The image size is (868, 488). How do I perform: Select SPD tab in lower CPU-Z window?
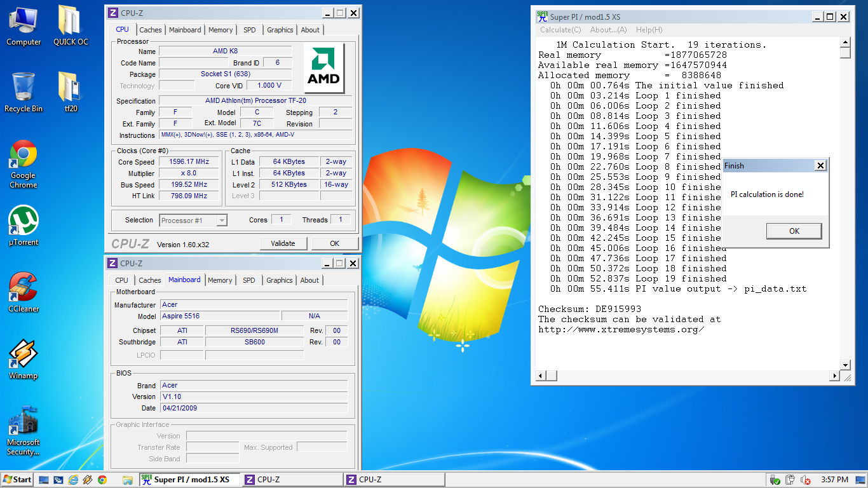249,280
